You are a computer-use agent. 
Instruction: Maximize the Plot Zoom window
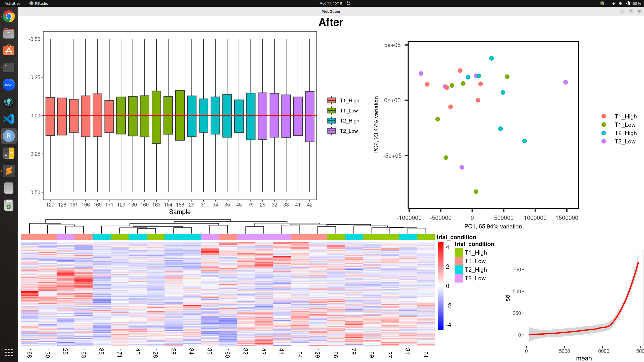point(631,11)
